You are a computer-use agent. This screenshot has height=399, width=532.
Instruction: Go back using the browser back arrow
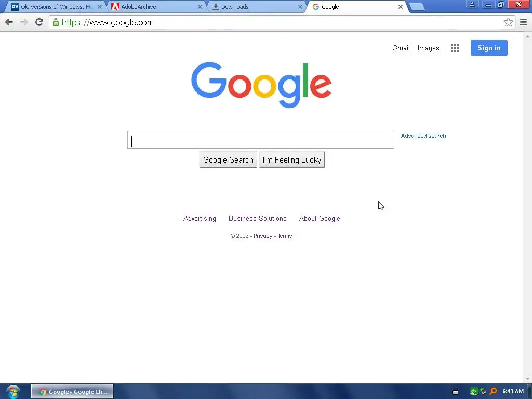click(9, 22)
